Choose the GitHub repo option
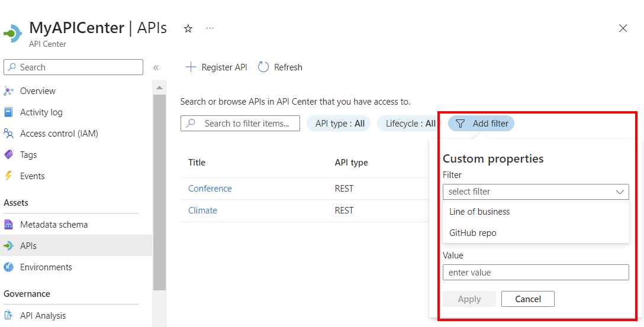644x327 pixels. [473, 233]
